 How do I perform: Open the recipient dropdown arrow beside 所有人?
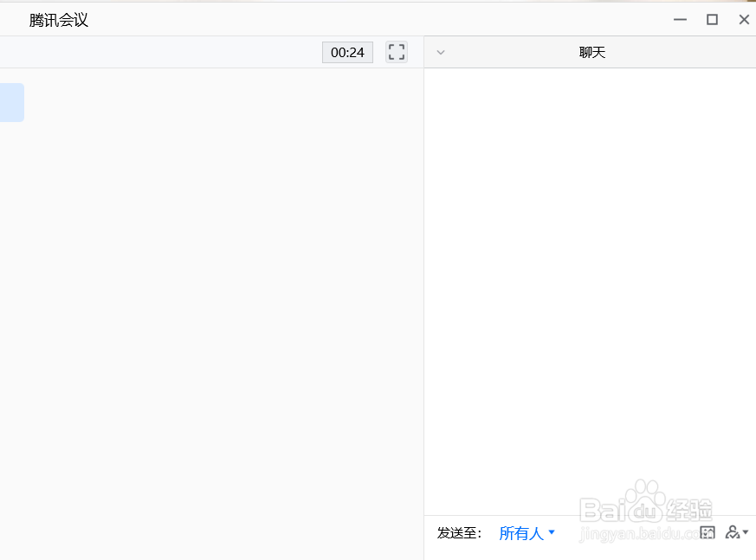point(552,533)
